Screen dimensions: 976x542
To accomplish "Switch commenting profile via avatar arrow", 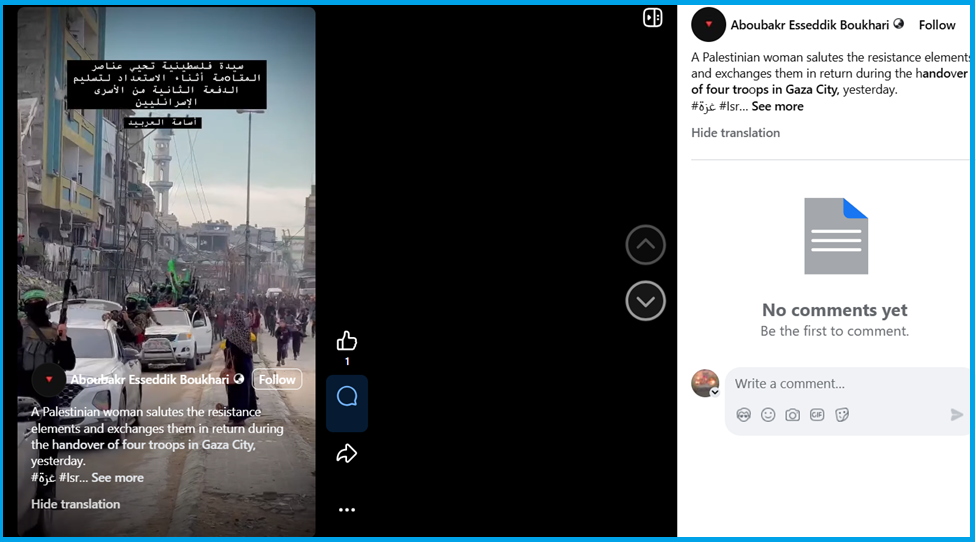I will 715,392.
